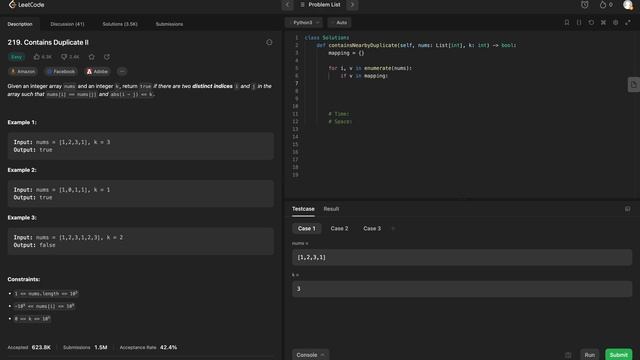Downvote the problem with thumbs-down icon
Viewport: 640px width, 360px height.
click(x=64, y=57)
